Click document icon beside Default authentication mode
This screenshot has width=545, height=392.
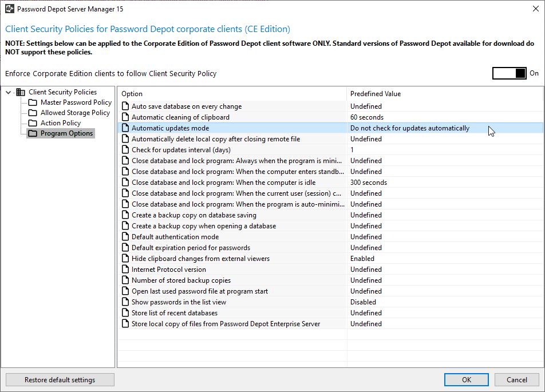(125, 237)
